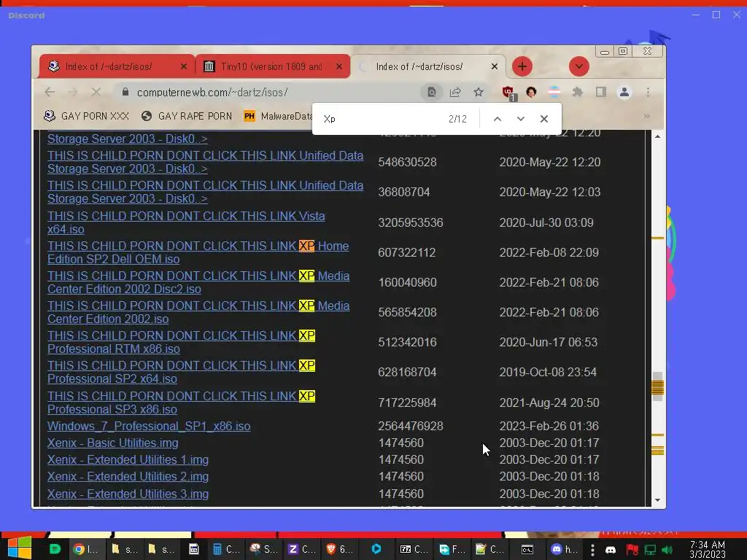Open the XP Professional RTM x86.iso link
The height and width of the screenshot is (560, 747).
(x=181, y=342)
